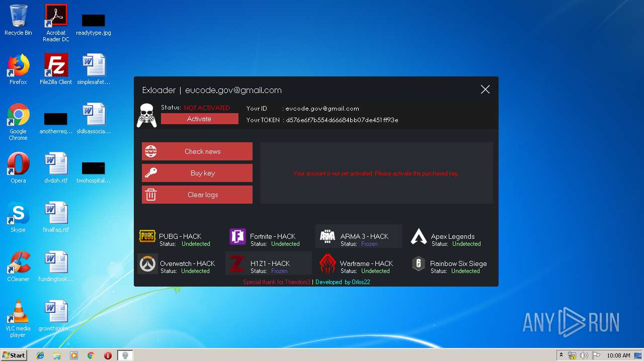Show hidden tray icons arrow
Screen dimensions: 644x362
pos(561,355)
